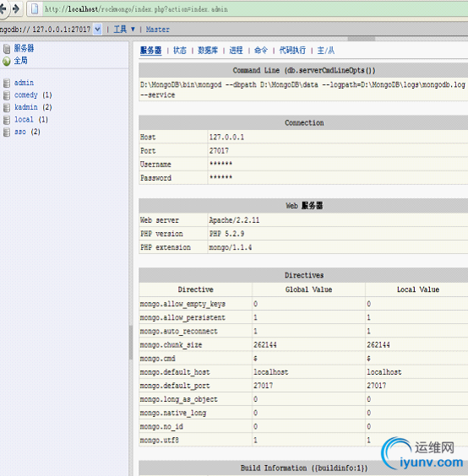
Task: Open the admin database
Action: (x=24, y=83)
